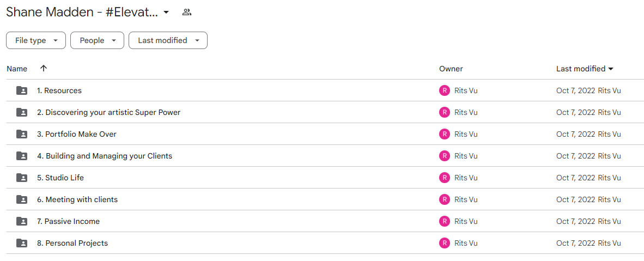Click the folder icon for 5. Studio Life
Viewport: 644px width, 261px height.
click(x=22, y=178)
